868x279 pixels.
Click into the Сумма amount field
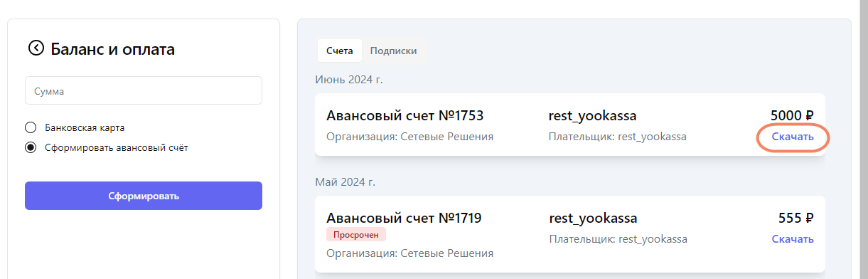point(144,91)
